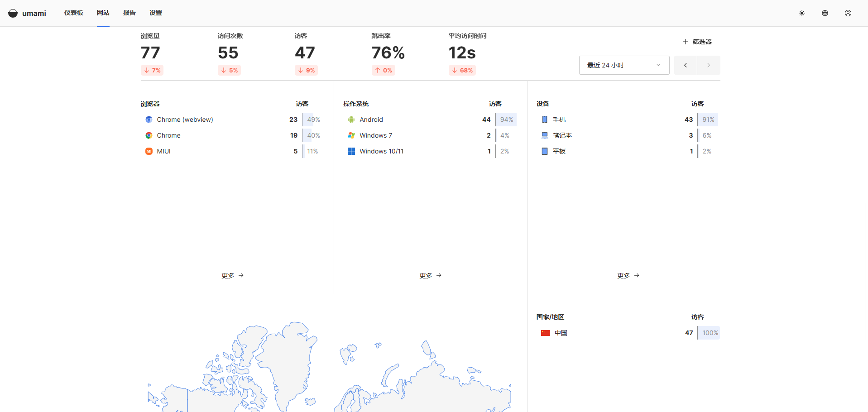Click the page vertical scrollbar
Image resolution: width=868 pixels, height=412 pixels.
tap(865, 272)
